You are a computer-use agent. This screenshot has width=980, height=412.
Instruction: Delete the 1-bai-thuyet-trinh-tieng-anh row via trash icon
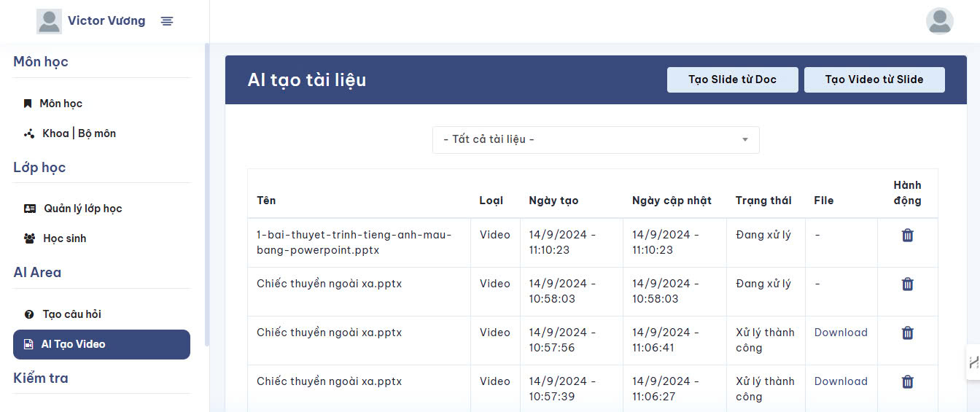[908, 235]
